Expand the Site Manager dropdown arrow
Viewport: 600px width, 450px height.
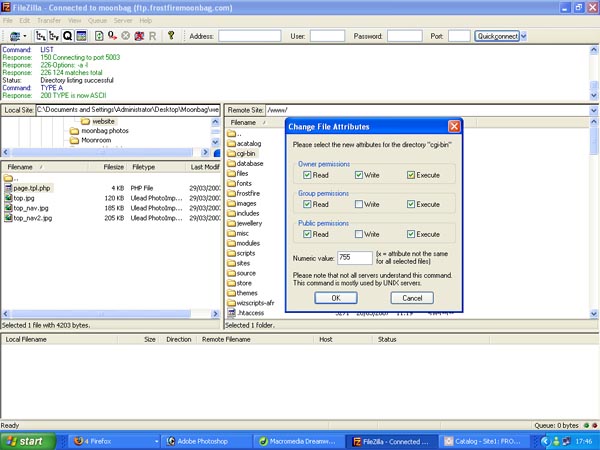(x=24, y=35)
